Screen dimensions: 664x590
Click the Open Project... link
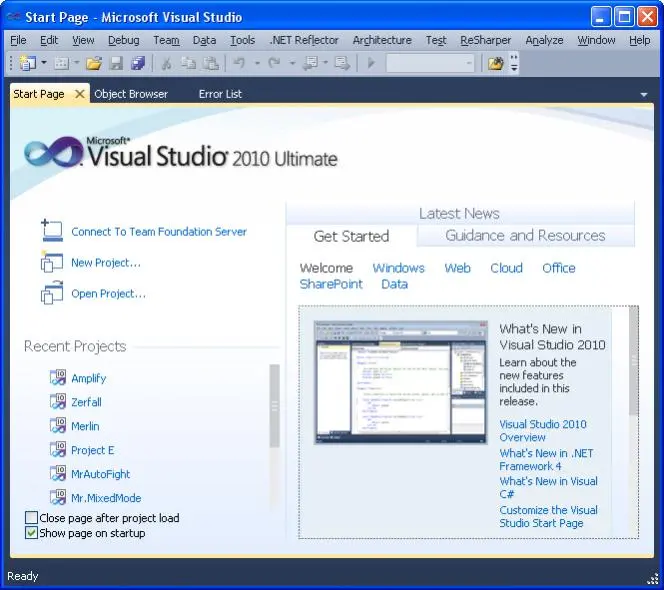(x=108, y=294)
